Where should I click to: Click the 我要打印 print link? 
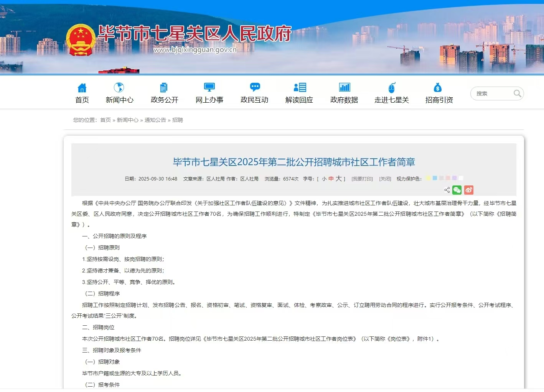pyautogui.click(x=362, y=178)
